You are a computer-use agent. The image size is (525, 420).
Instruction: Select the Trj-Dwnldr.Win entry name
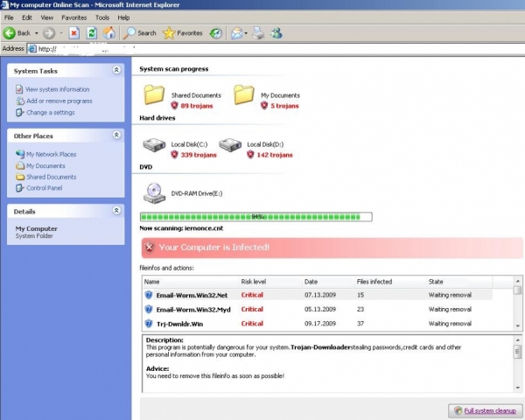[x=179, y=324]
